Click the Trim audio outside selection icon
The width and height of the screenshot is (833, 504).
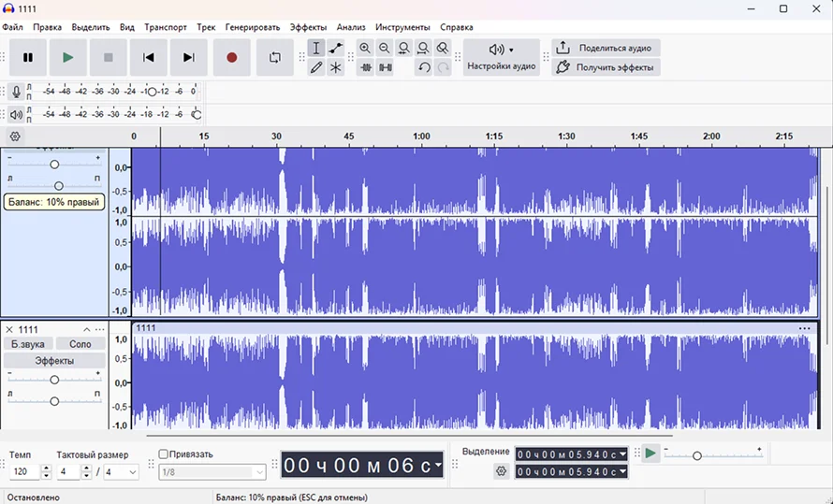(365, 67)
